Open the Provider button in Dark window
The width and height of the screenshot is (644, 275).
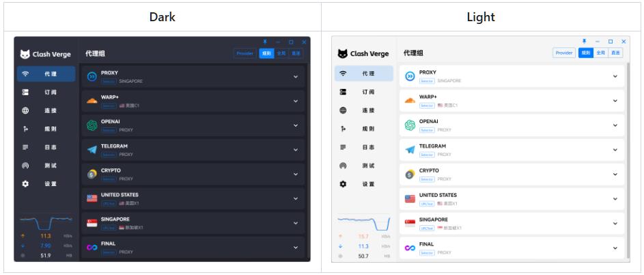tap(244, 53)
